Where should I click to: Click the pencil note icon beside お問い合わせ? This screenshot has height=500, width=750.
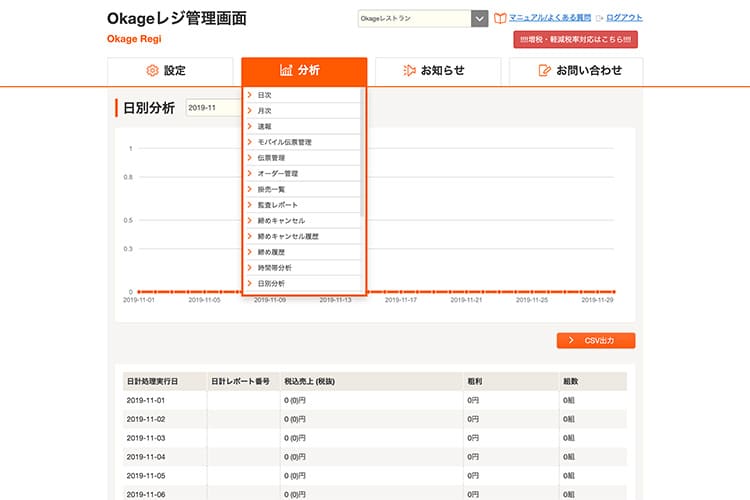545,71
